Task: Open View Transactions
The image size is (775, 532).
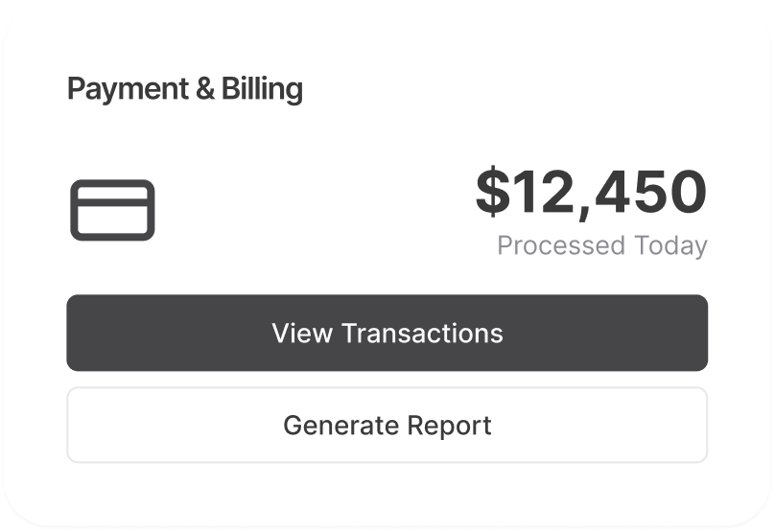Action: tap(387, 333)
